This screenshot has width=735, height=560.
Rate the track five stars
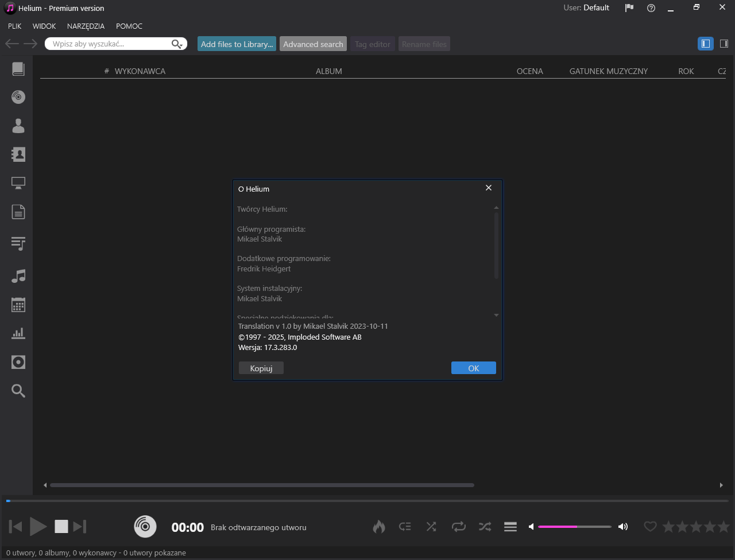(724, 527)
